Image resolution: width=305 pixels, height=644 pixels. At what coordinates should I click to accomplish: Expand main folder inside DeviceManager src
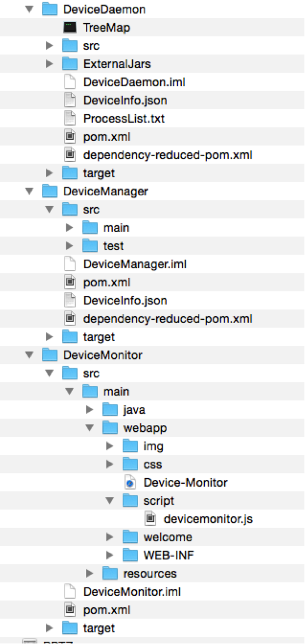click(70, 227)
